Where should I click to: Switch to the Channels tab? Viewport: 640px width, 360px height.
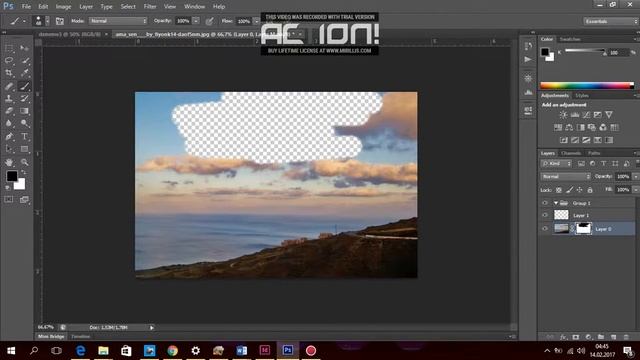coord(571,153)
